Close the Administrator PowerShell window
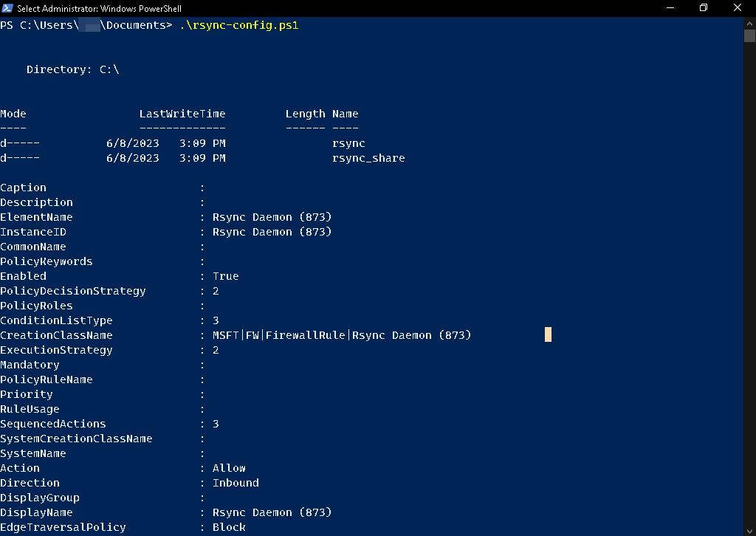The width and height of the screenshot is (756, 536). [738, 7]
